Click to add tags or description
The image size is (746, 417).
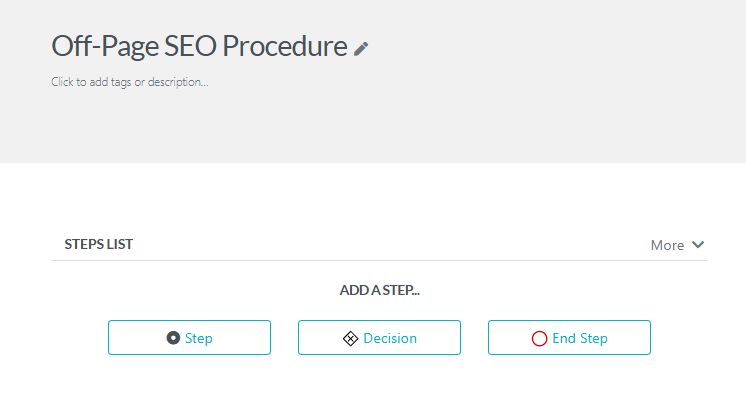point(130,82)
